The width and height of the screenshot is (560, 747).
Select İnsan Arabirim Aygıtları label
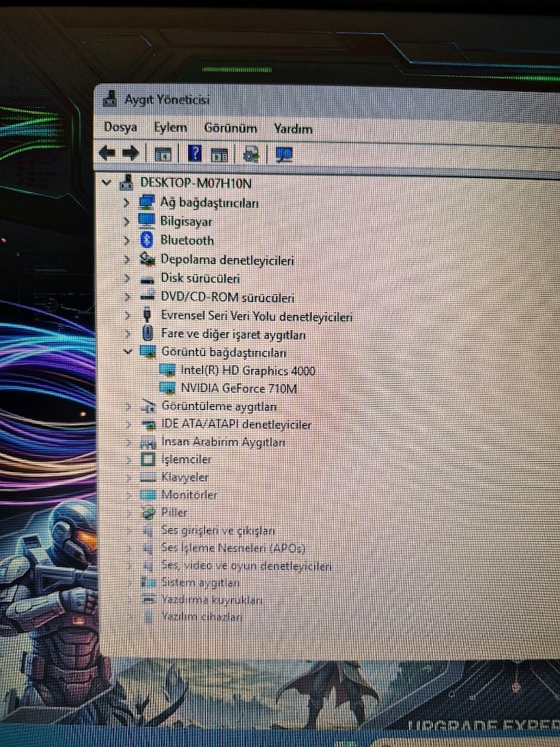click(x=223, y=442)
